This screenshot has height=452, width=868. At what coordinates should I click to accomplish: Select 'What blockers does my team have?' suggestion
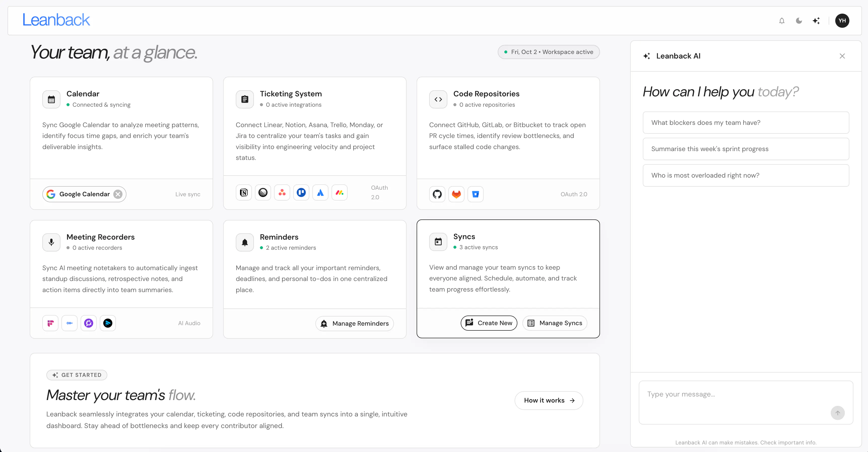pyautogui.click(x=746, y=122)
